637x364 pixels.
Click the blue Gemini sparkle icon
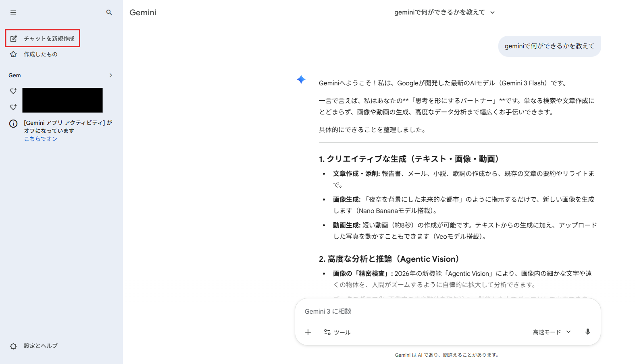[301, 79]
